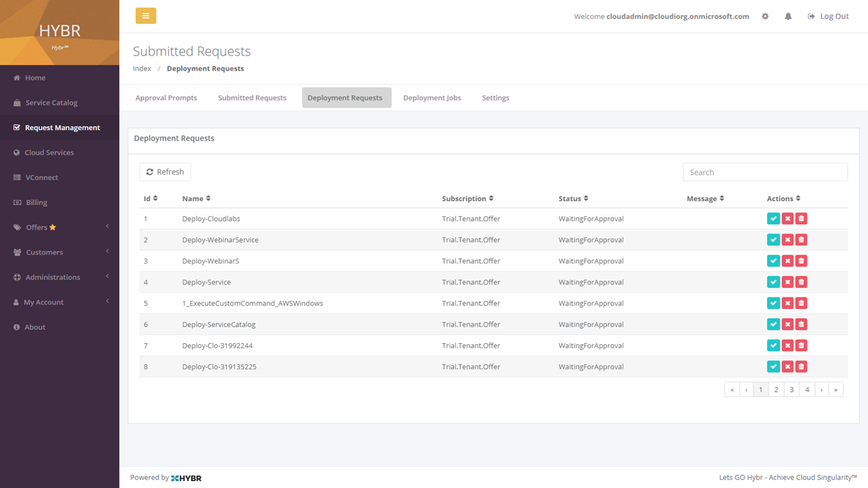
Task: Reject Deploy-Clo-319135225 request
Action: [787, 366]
